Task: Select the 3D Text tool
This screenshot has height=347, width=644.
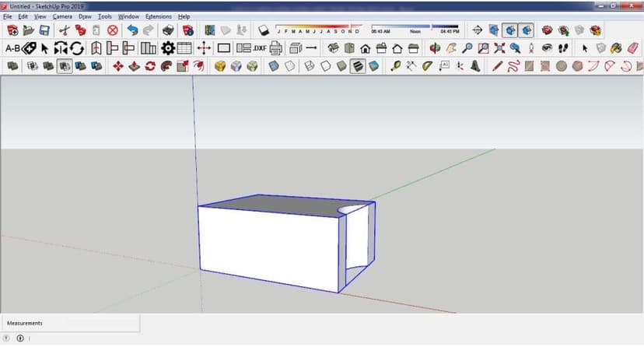Action: (x=475, y=65)
